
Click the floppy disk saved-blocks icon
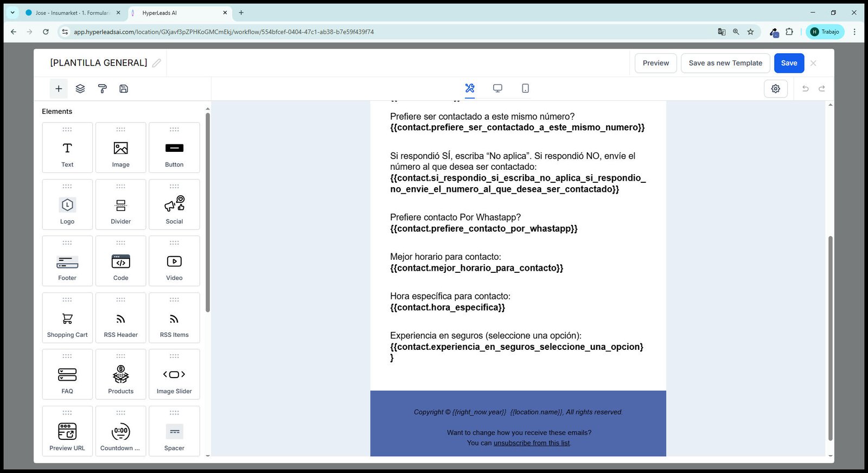[x=124, y=88]
